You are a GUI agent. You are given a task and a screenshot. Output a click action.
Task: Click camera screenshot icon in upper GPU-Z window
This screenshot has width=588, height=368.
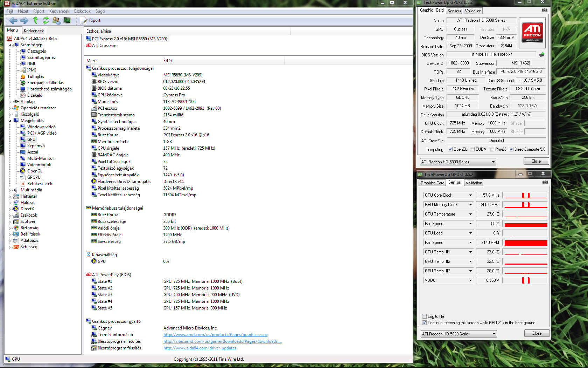point(544,10)
